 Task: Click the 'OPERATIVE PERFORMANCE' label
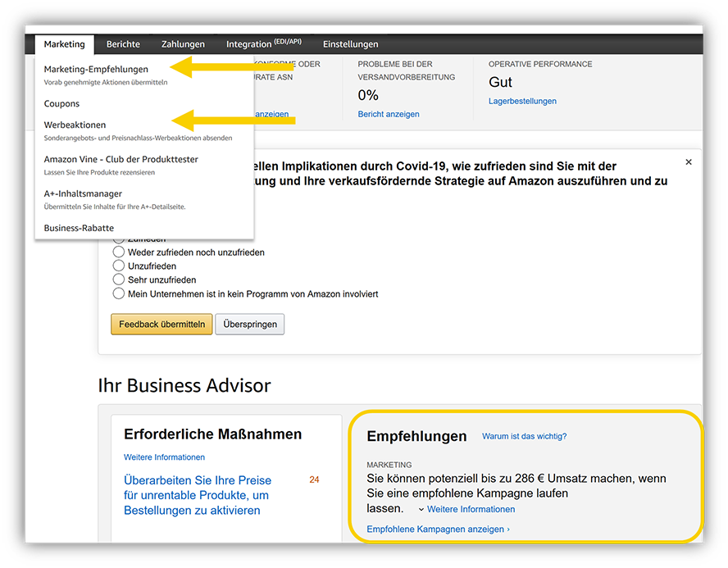pos(540,64)
